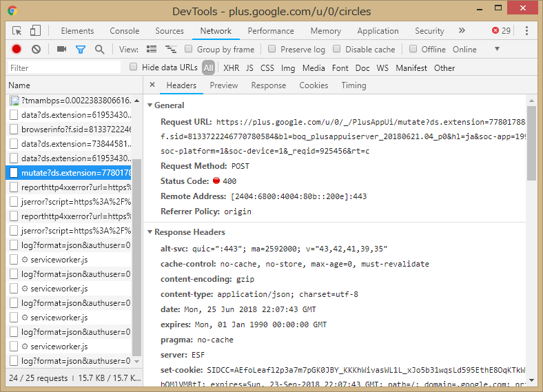This screenshot has height=392, width=543.
Task: Toggle the device toolbar icon
Action: pyautogui.click(x=35, y=30)
